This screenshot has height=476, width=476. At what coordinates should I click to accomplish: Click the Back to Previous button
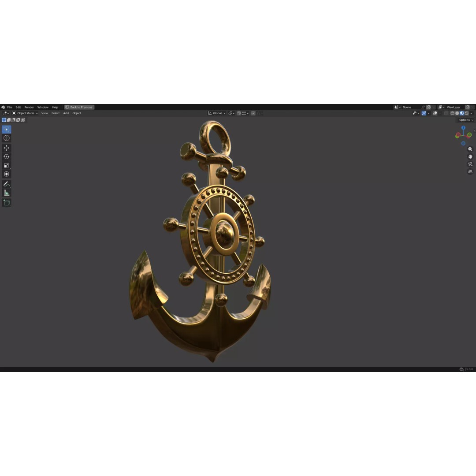[x=79, y=107]
